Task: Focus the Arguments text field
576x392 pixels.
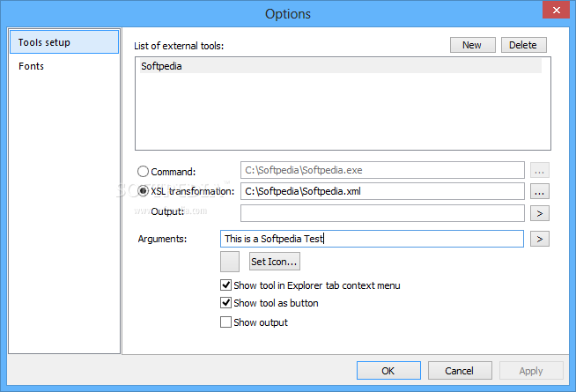Action: coord(372,239)
